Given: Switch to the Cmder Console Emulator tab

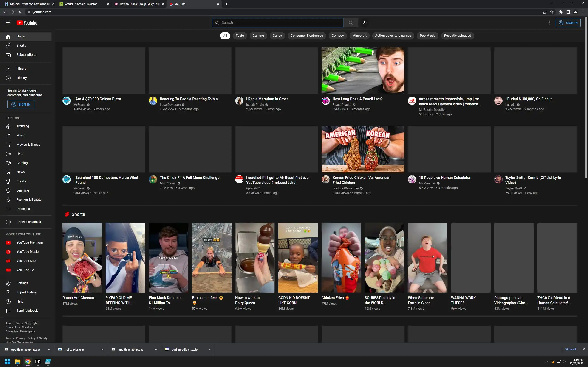Looking at the screenshot, I should coord(81,4).
